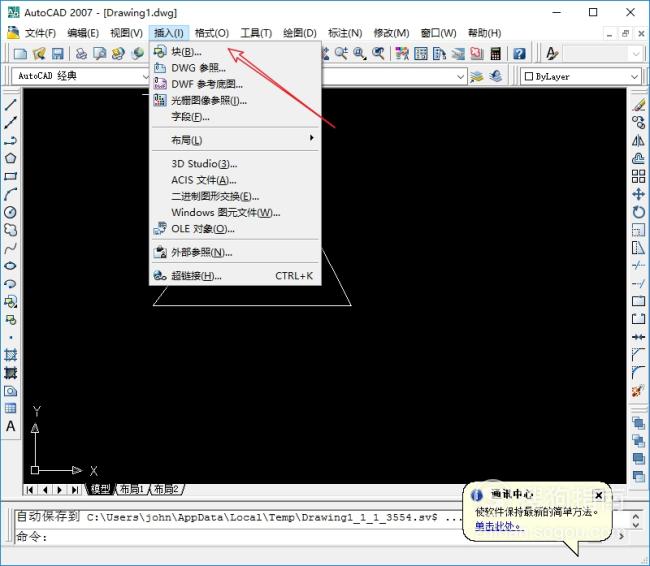Click command window scroll down arrow
Image resolution: width=650 pixels, height=566 pixels.
[x=636, y=525]
